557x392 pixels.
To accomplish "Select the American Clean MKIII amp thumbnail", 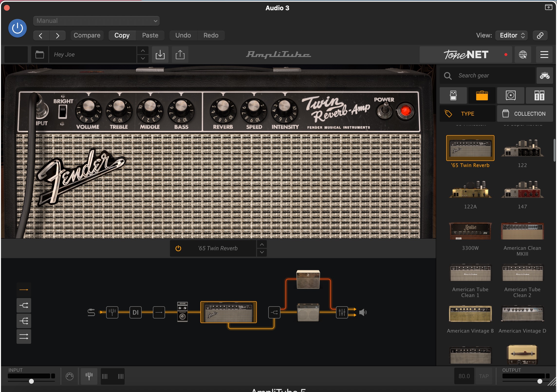I will point(522,231).
